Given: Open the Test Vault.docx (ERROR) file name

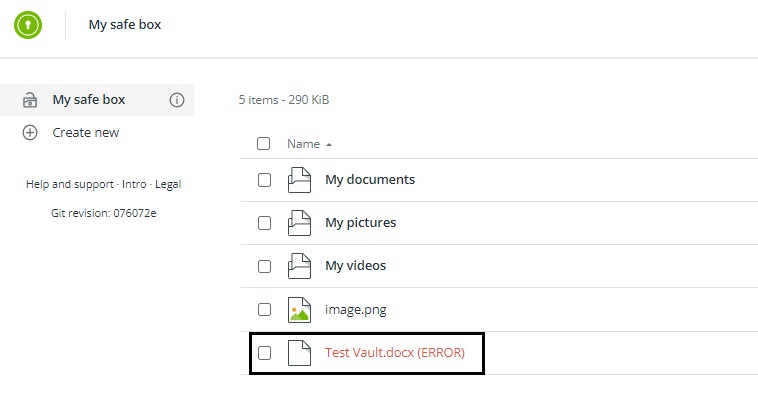Looking at the screenshot, I should 394,353.
